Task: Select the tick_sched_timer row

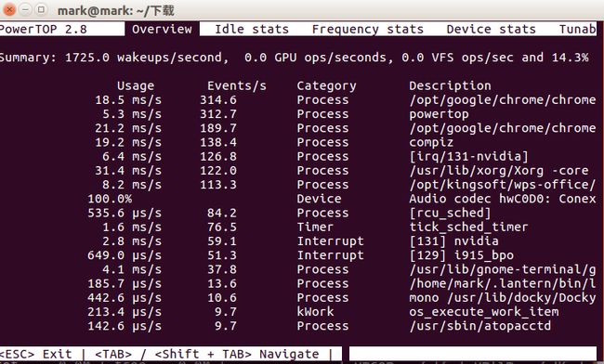Action: 298,227
